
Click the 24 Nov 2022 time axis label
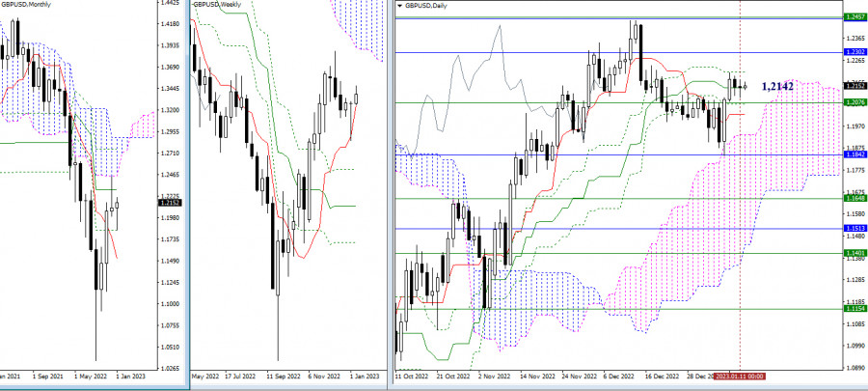click(579, 377)
